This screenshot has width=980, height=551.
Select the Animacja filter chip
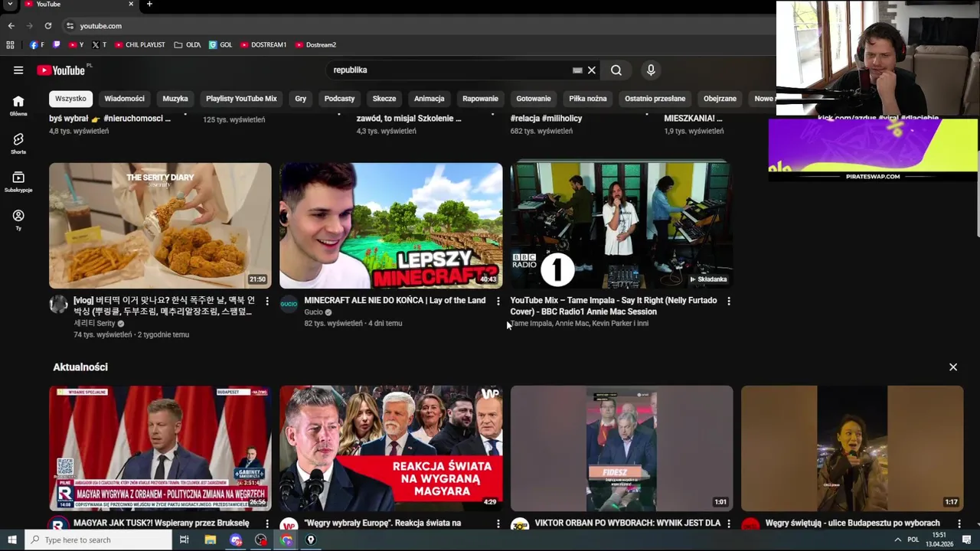pos(430,99)
